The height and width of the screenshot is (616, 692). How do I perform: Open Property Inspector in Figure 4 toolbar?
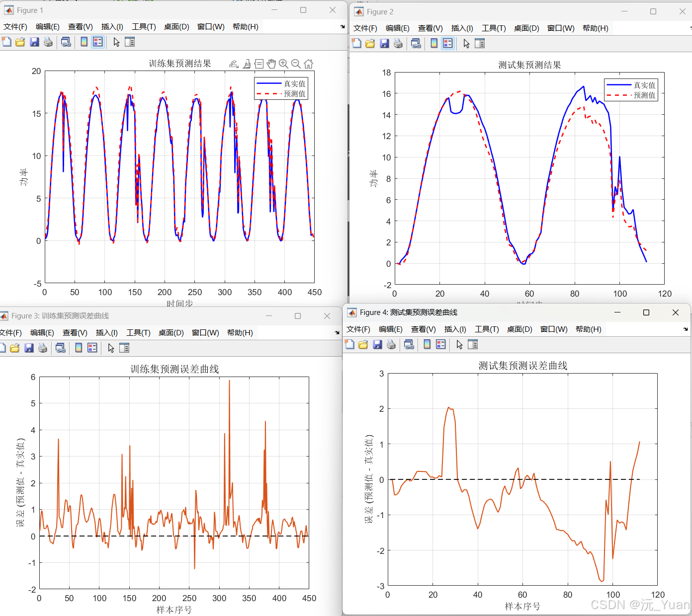(x=473, y=345)
